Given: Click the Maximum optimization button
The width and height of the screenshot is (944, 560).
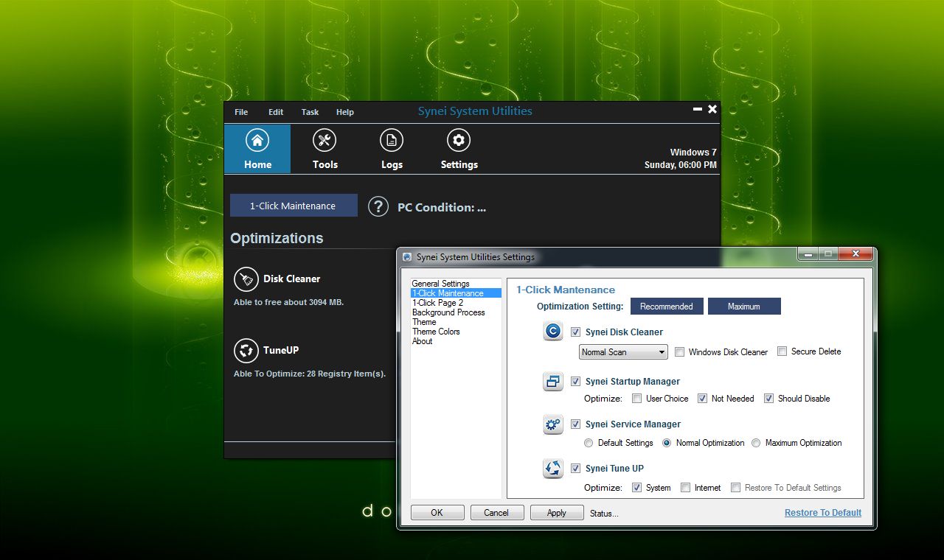Looking at the screenshot, I should (744, 307).
